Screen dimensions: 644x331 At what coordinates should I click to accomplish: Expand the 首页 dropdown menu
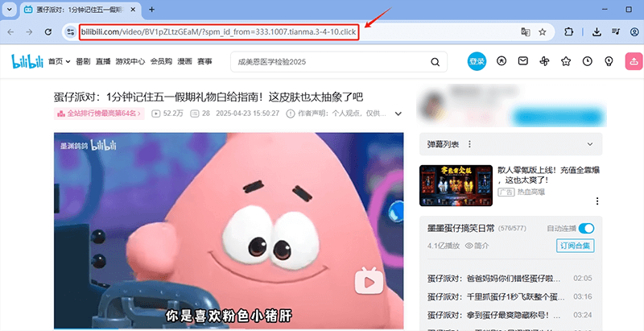[59, 61]
